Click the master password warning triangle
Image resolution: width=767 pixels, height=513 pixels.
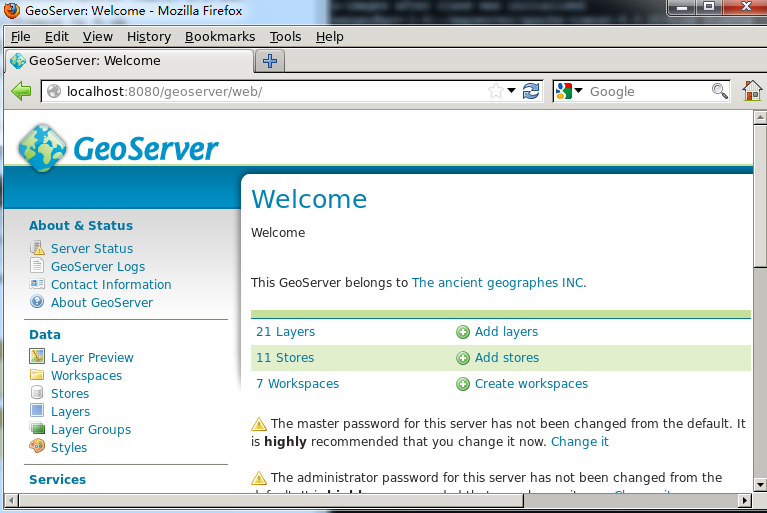(x=259, y=424)
